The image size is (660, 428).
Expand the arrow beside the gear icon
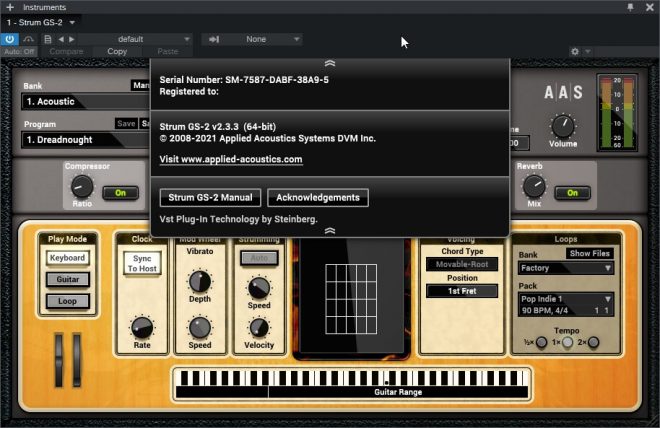[x=588, y=51]
